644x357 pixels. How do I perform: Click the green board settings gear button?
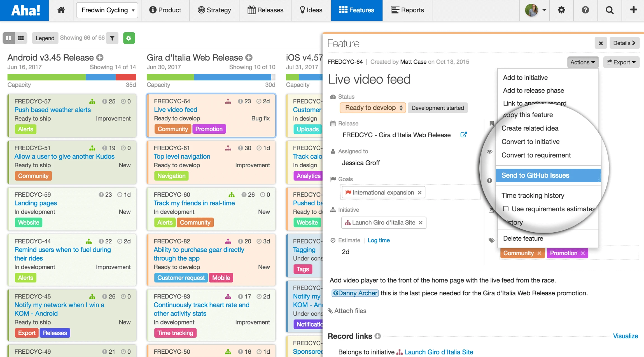point(129,38)
